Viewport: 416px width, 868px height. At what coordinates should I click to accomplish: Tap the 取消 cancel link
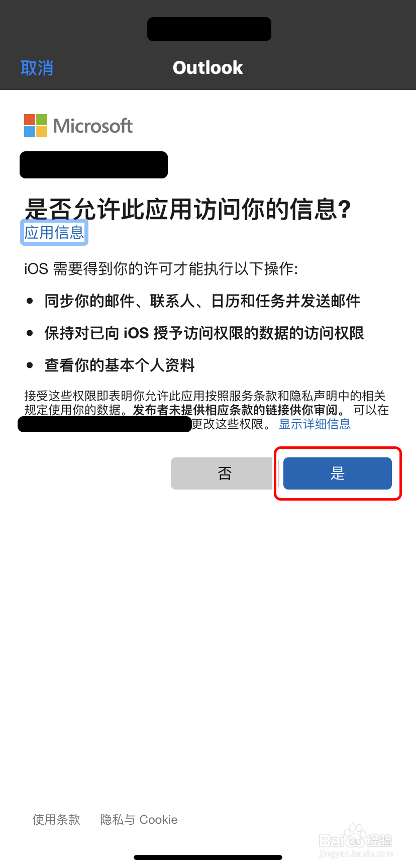37,68
